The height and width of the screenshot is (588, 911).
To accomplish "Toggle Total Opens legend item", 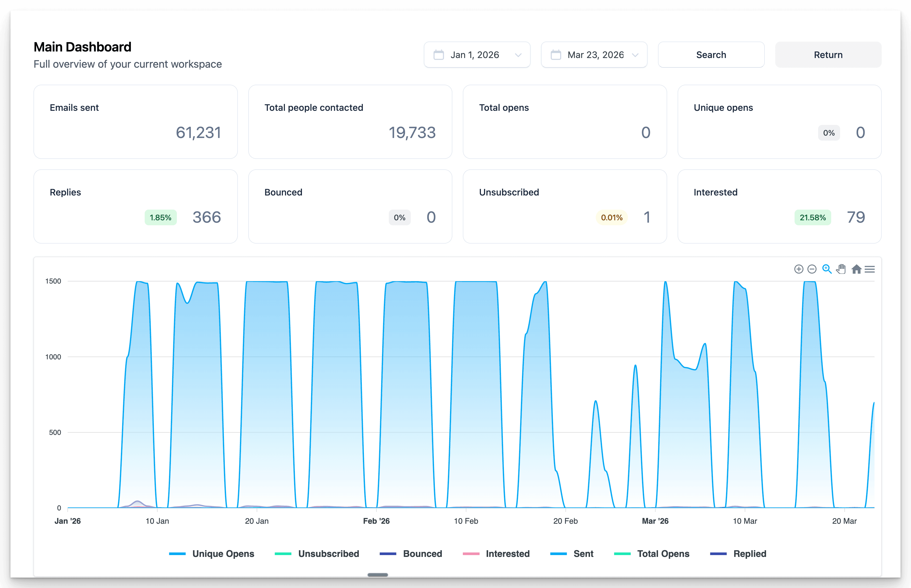I will 663,554.
